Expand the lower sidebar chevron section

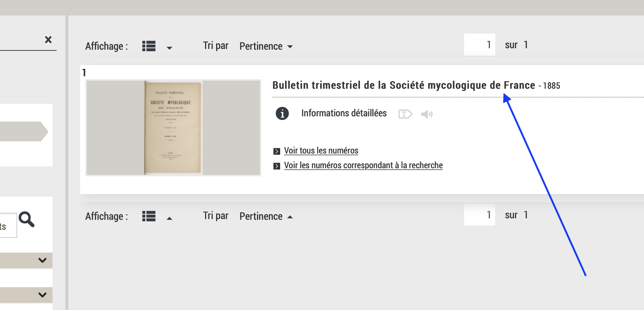click(x=42, y=295)
